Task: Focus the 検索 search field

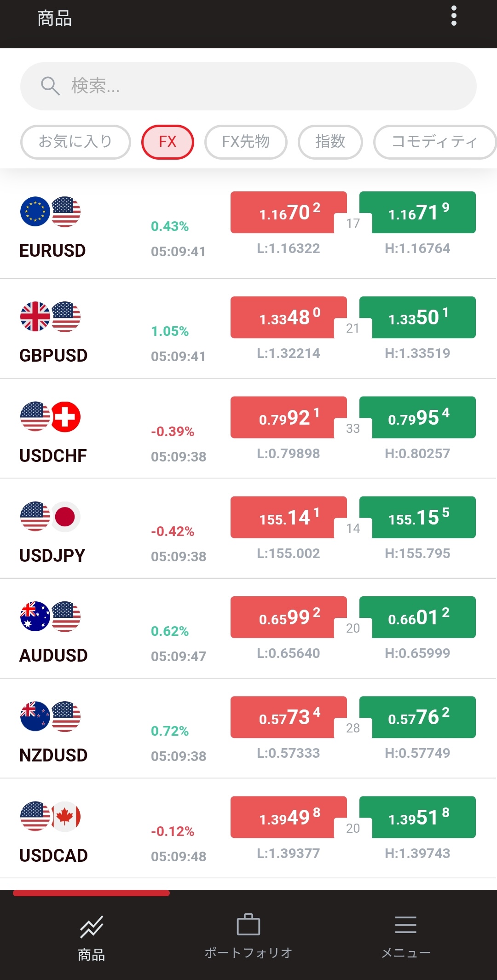Action: pos(258,86)
